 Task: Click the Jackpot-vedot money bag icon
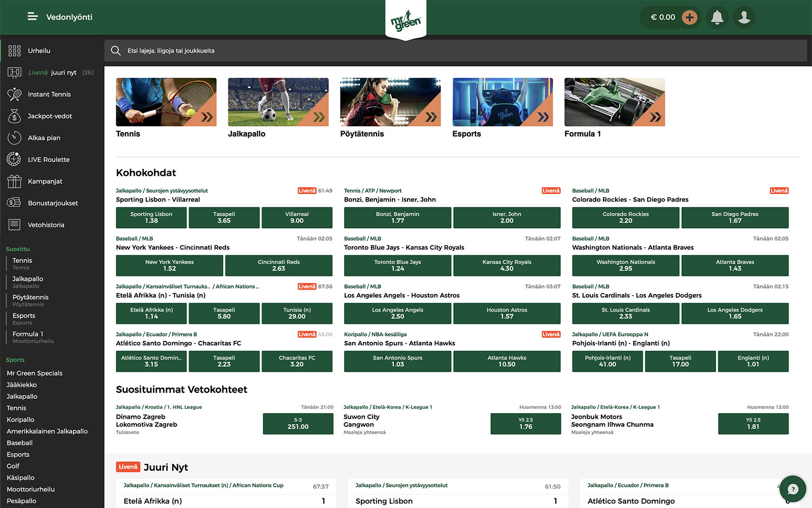[x=14, y=116]
